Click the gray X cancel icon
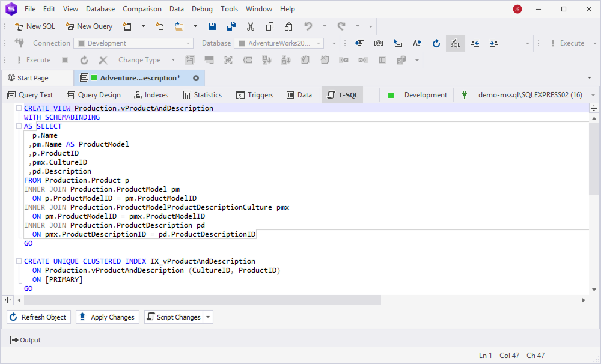 (x=103, y=60)
